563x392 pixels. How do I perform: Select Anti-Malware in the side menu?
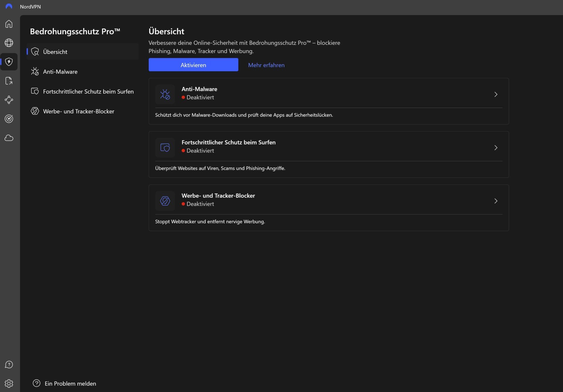coord(82,72)
